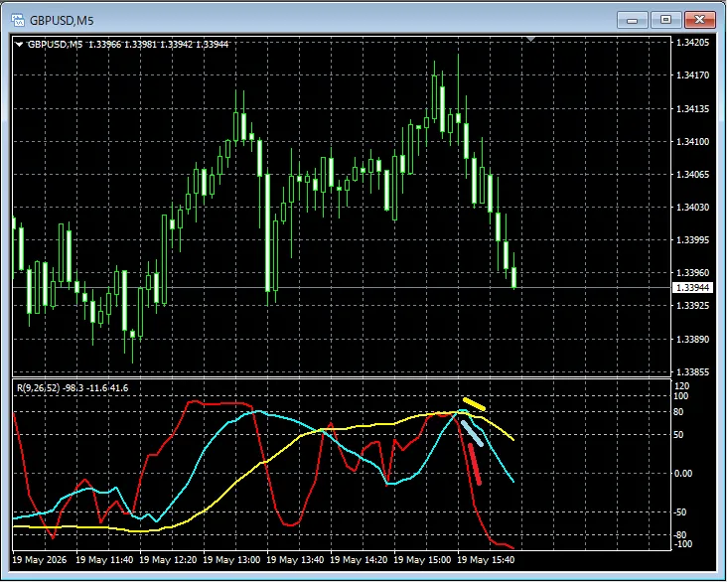Click the 19 May 15:40 time label
Image resolution: width=728 pixels, height=582 pixels.
point(486,560)
